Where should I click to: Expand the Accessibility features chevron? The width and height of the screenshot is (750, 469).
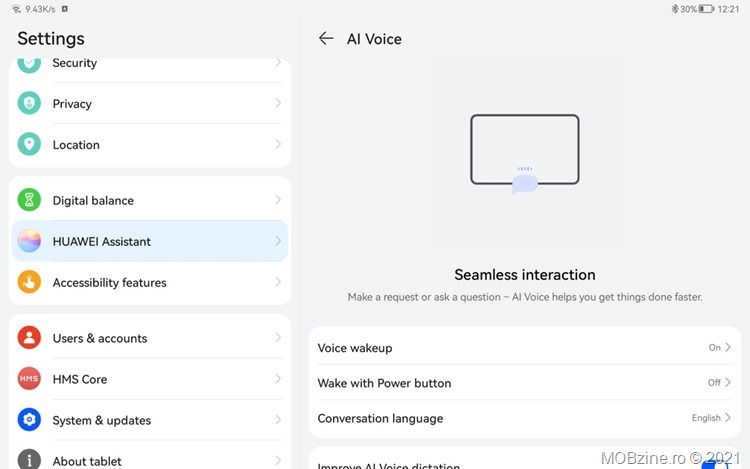tap(278, 282)
